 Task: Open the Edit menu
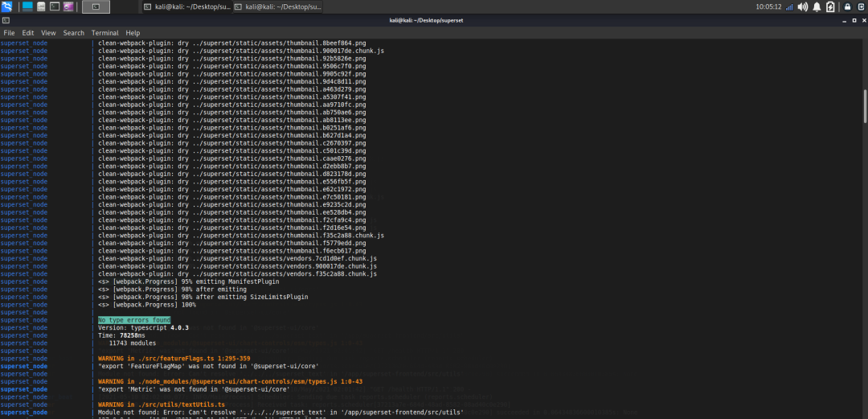pos(28,33)
